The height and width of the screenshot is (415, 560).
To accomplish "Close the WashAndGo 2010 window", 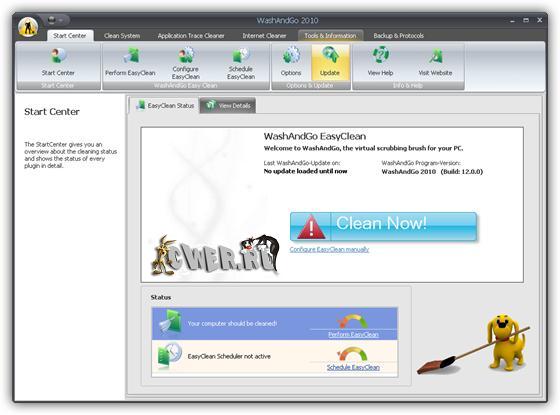I will coord(540,20).
